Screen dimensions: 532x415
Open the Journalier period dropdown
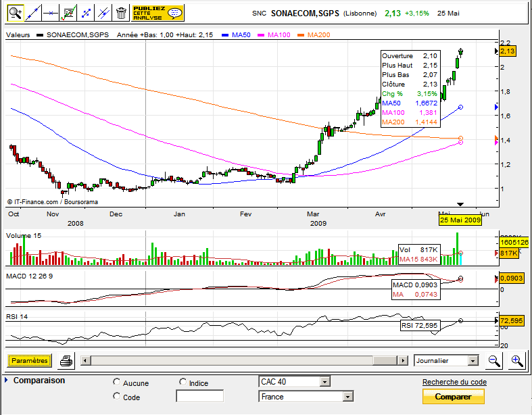447,360
